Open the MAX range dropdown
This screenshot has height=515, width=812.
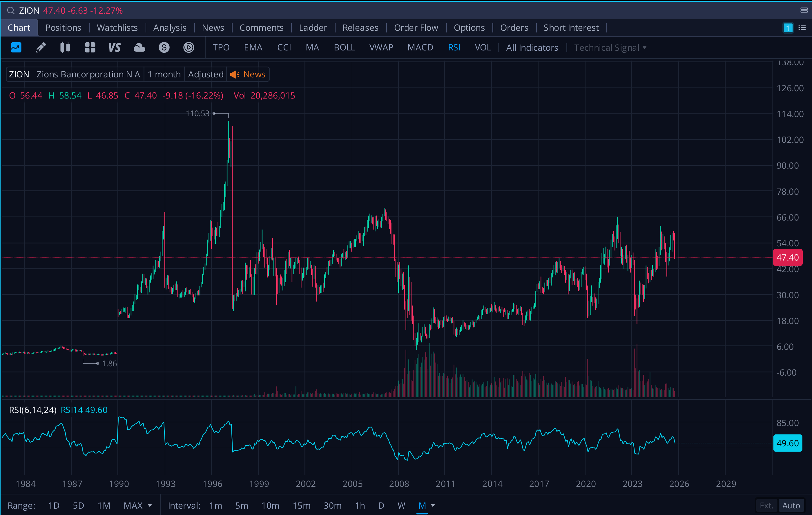click(x=137, y=505)
